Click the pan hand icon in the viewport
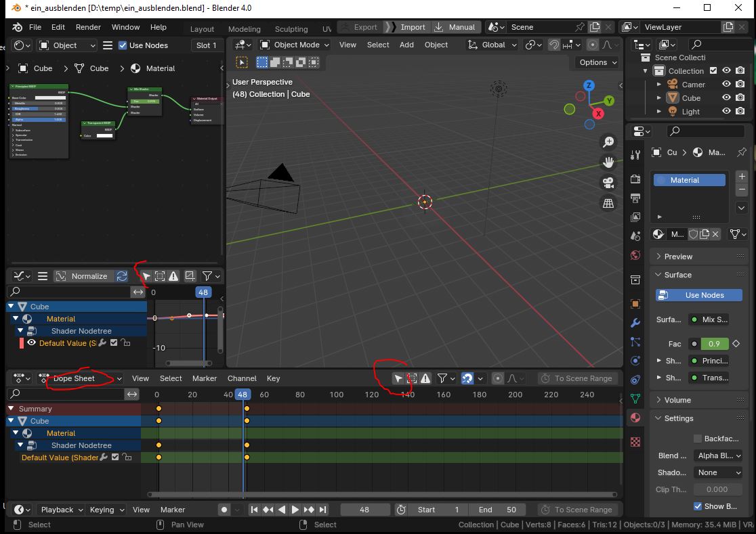756x534 pixels. click(608, 162)
